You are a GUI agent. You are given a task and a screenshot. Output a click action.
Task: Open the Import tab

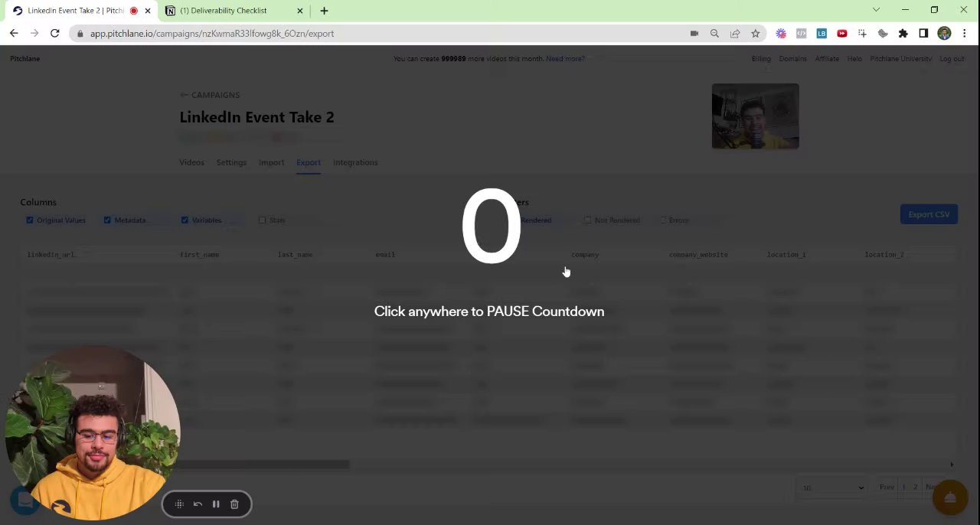tap(271, 162)
